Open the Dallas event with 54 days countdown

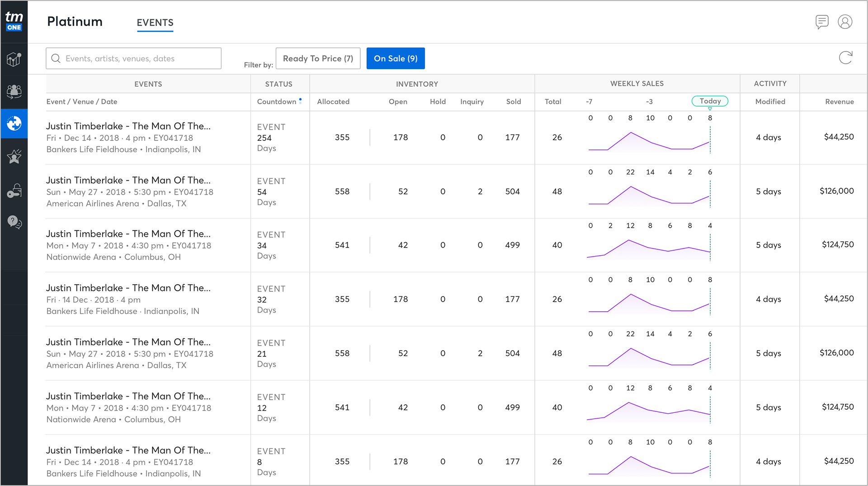[128, 180]
